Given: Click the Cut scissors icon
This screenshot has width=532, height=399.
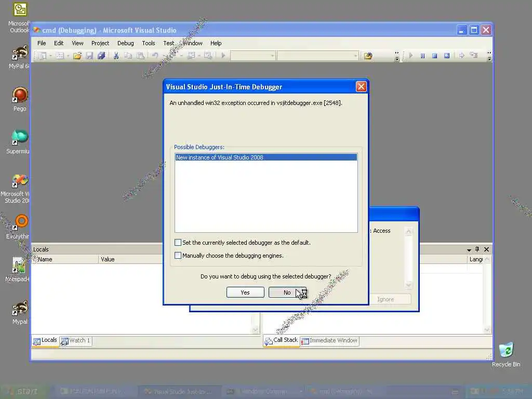Looking at the screenshot, I should point(116,56).
